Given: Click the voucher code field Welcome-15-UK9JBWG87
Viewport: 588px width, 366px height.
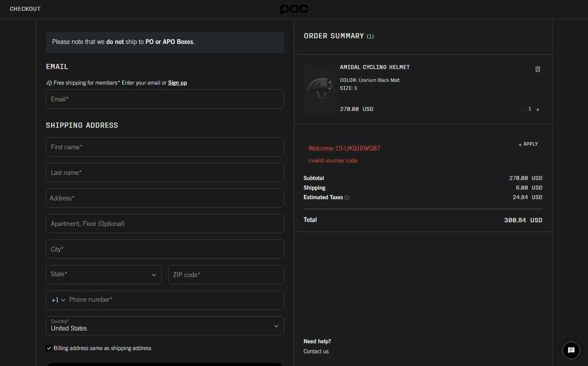Looking at the screenshot, I should coord(344,148).
